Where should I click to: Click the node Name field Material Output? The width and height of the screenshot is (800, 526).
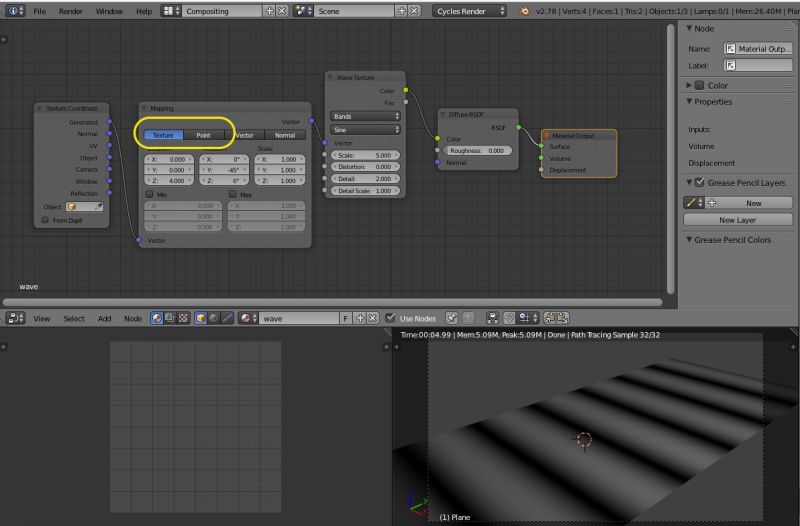pyautogui.click(x=758, y=48)
